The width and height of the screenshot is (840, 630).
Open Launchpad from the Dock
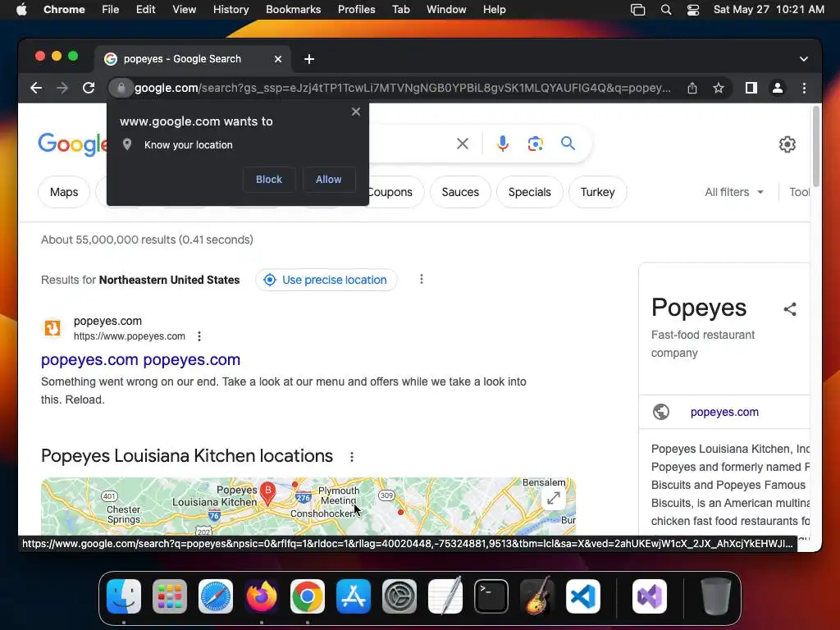point(170,596)
